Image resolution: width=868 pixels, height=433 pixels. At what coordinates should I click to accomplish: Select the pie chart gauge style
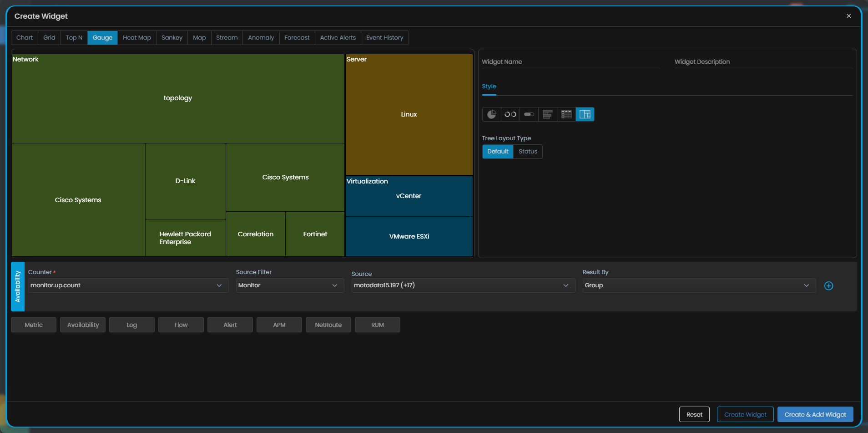point(491,114)
